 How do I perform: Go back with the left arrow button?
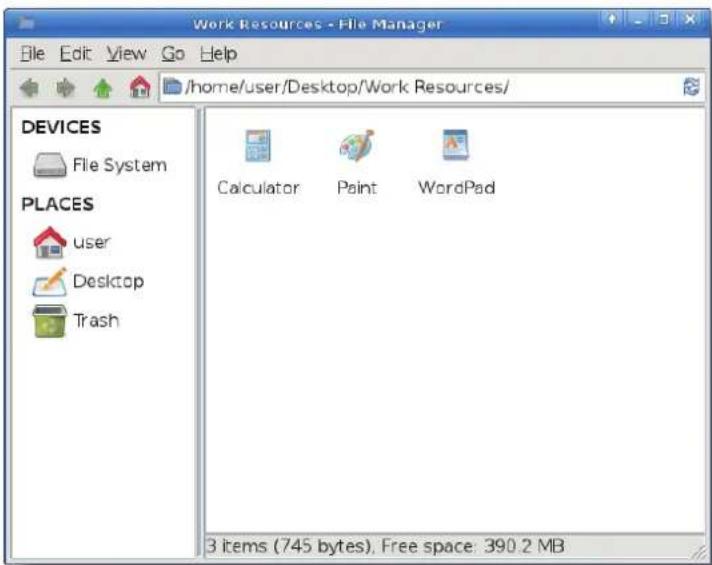point(30,87)
